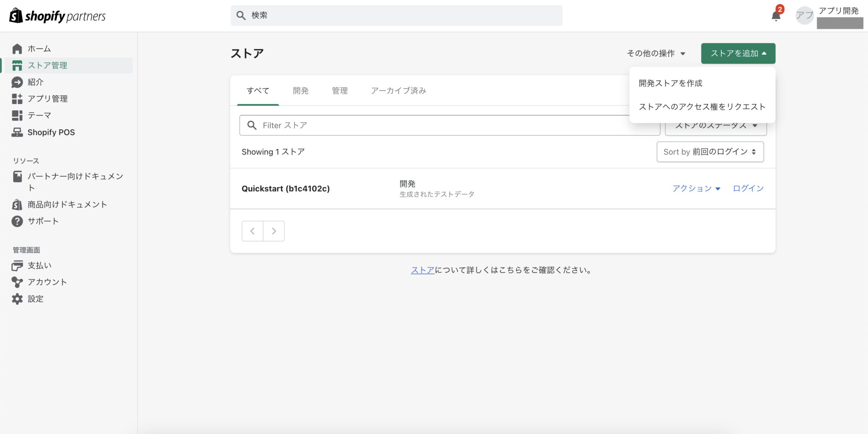Select the テーマ sidebar icon
This screenshot has width=868, height=434.
pos(17,115)
